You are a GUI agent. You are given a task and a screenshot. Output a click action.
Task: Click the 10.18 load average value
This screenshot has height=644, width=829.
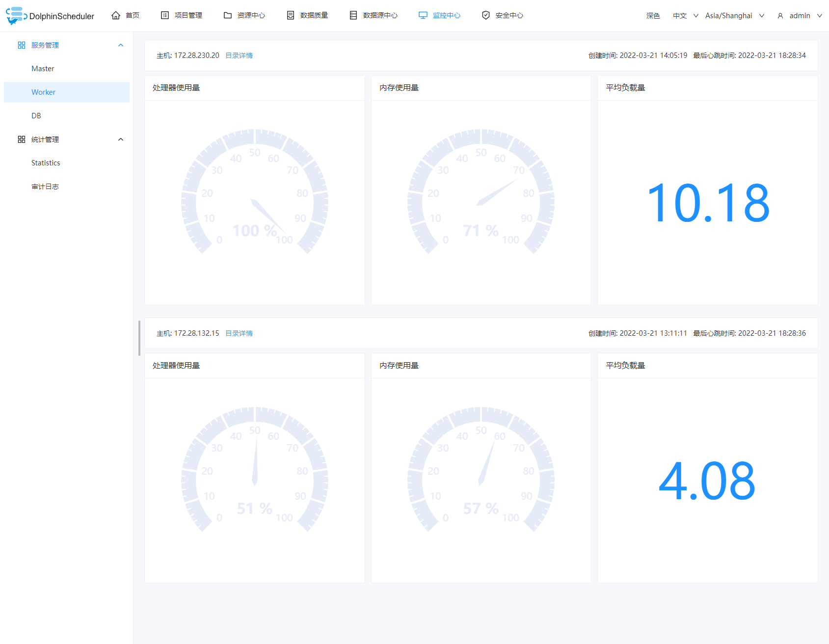[x=708, y=203]
